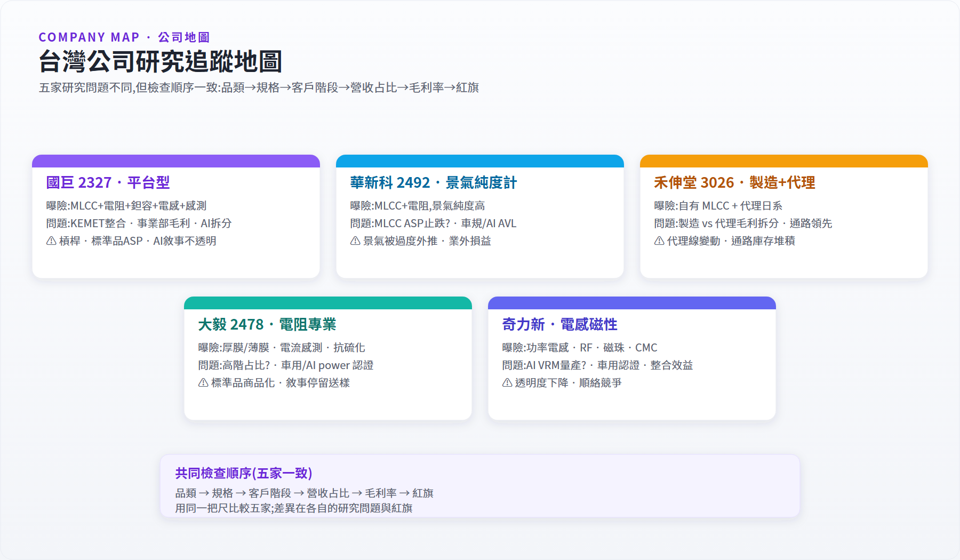The width and height of the screenshot is (960, 560).
Task: Click the COMPANY MAP・公司地圖 header label
Action: [124, 37]
